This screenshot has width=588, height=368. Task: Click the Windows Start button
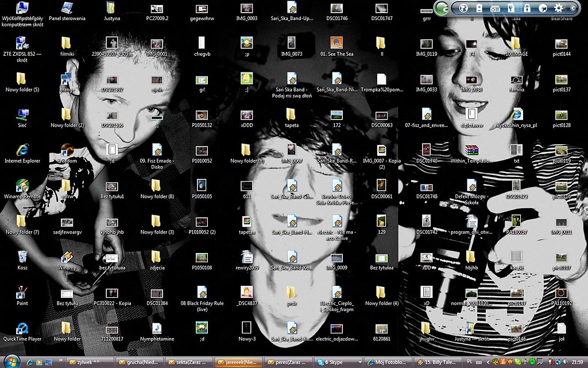[x=11, y=361]
